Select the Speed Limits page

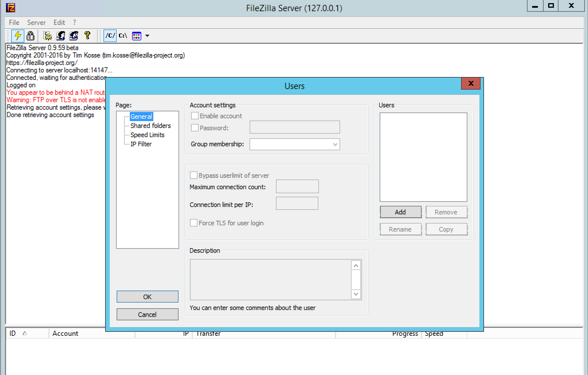pyautogui.click(x=147, y=135)
